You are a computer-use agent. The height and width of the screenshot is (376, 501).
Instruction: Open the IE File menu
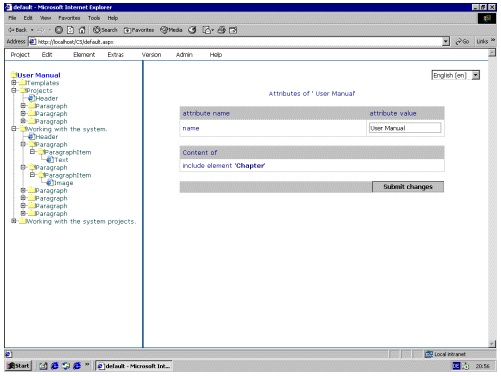click(x=12, y=18)
